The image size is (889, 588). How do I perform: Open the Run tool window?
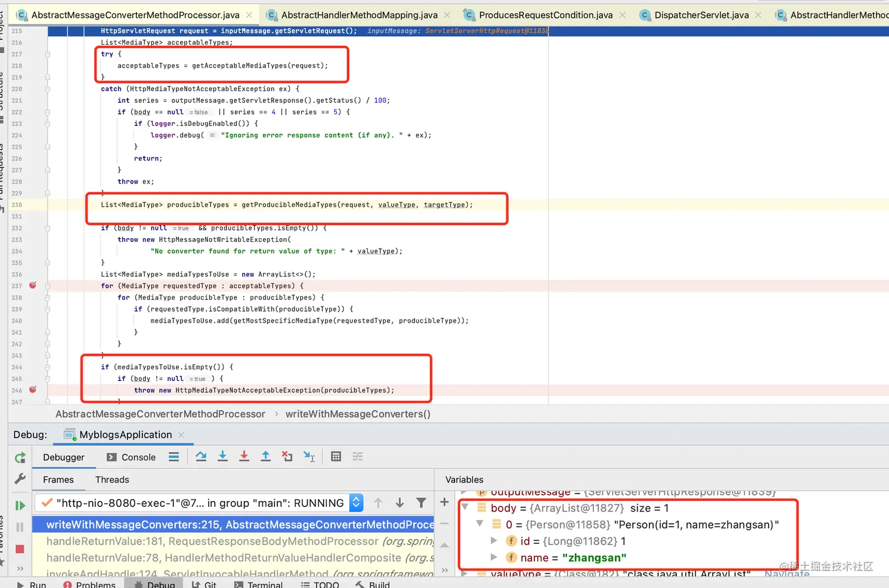point(32,584)
